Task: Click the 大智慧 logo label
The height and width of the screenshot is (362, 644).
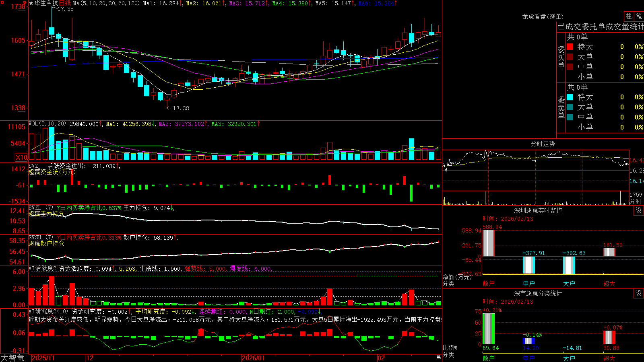Action: [x=12, y=358]
